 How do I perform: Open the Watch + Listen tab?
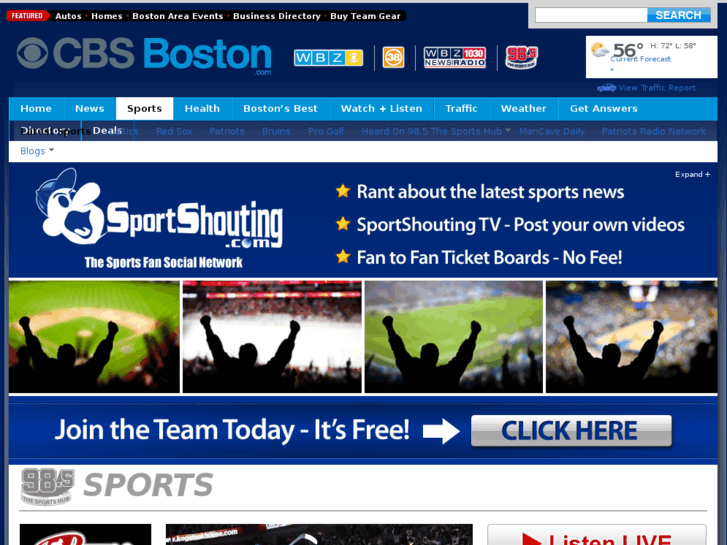(382, 109)
